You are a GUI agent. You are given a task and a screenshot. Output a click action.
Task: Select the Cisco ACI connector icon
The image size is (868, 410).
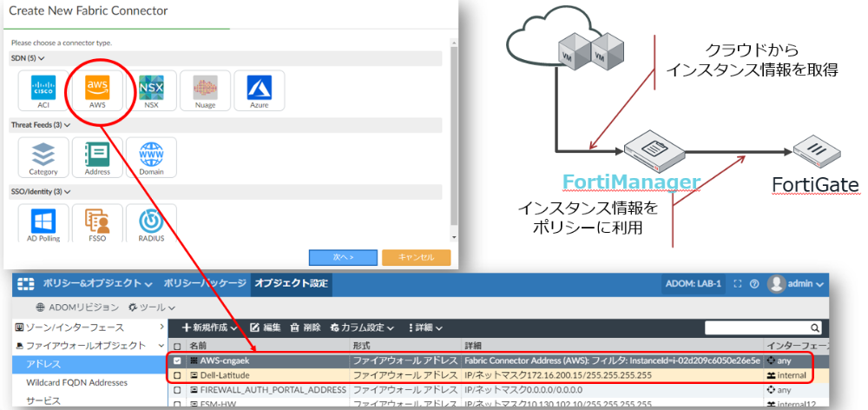point(43,90)
